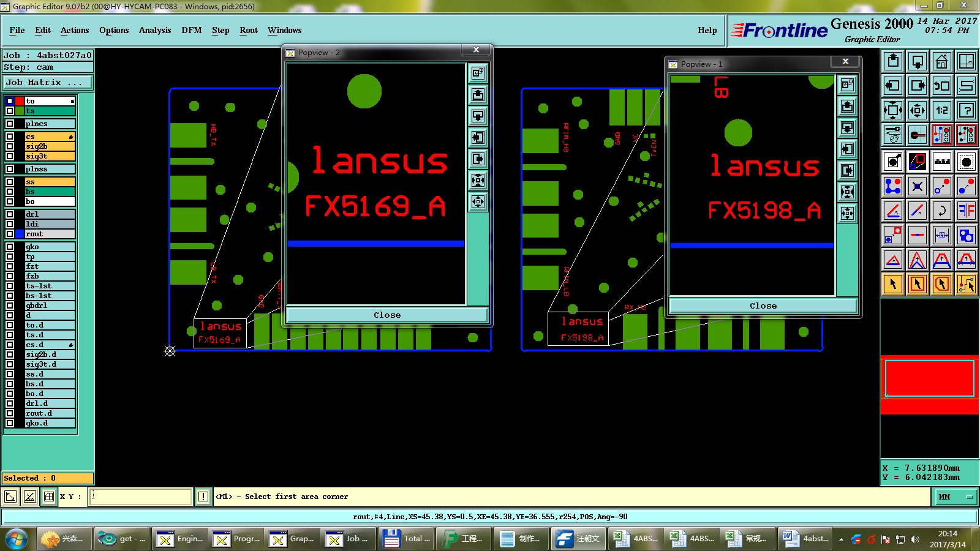Open the DFM menu
The height and width of the screenshot is (551, 980).
click(x=192, y=30)
